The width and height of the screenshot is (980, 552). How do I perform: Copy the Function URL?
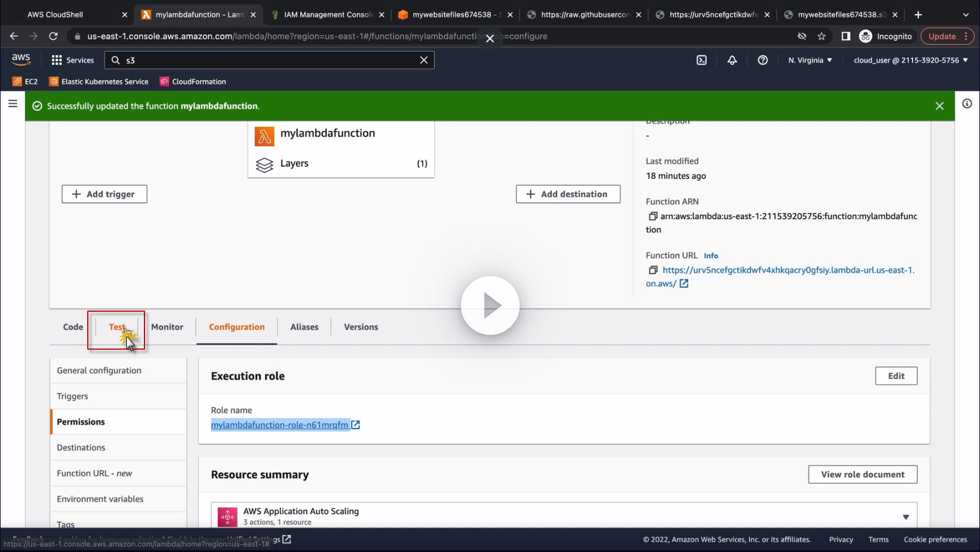point(653,270)
